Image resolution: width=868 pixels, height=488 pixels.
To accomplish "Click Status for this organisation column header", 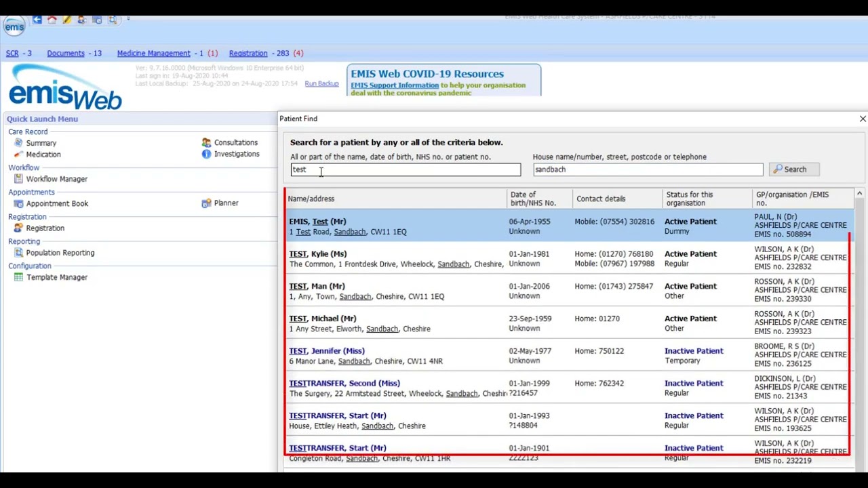I will coord(708,199).
